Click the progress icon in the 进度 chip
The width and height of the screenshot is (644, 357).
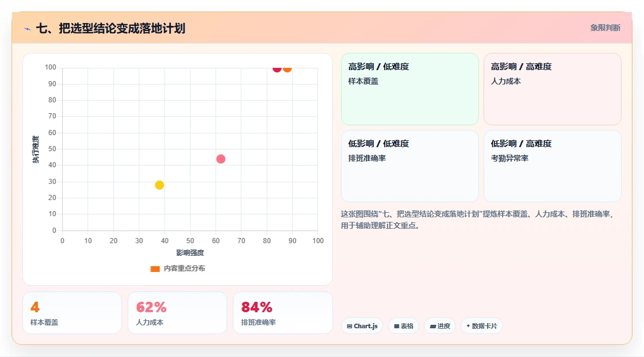tap(433, 326)
